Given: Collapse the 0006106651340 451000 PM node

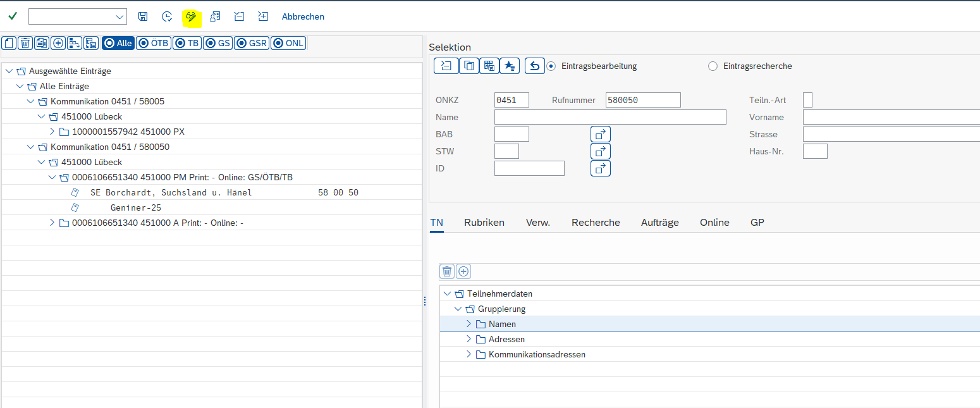Looking at the screenshot, I should [x=52, y=177].
